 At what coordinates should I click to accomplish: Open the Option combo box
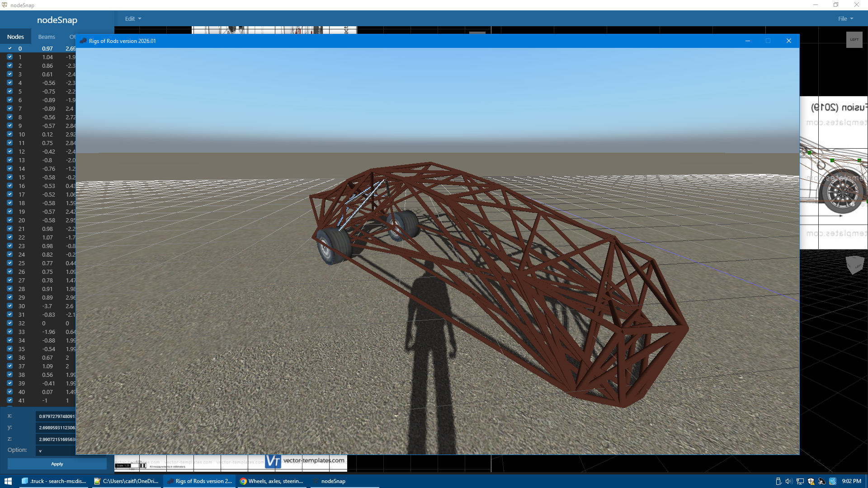[56, 450]
